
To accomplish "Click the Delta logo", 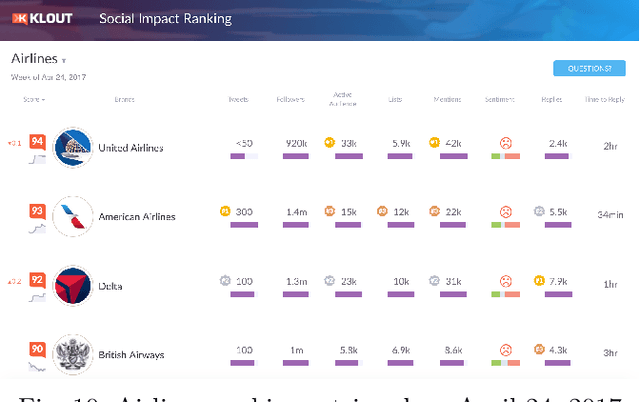I will [x=72, y=285].
